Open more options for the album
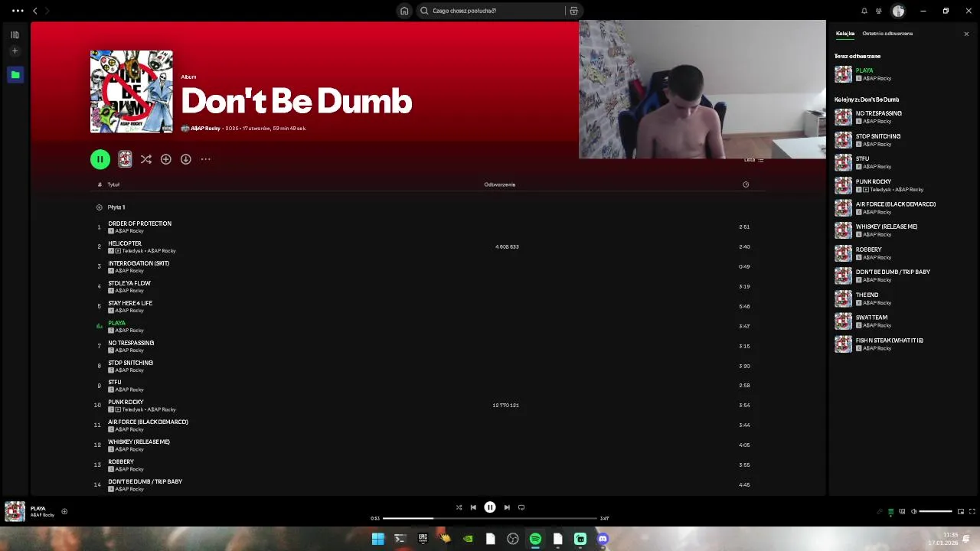This screenshot has width=980, height=551. pyautogui.click(x=205, y=159)
